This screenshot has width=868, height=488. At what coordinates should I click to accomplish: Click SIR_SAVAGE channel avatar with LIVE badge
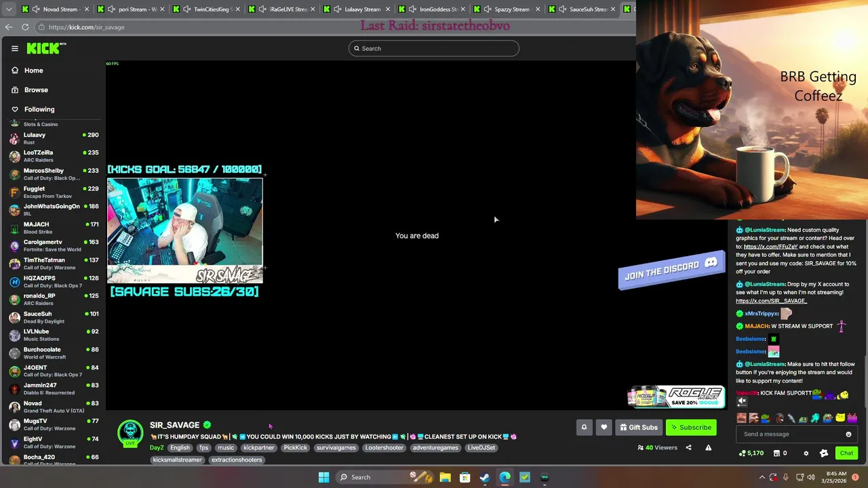click(x=130, y=434)
